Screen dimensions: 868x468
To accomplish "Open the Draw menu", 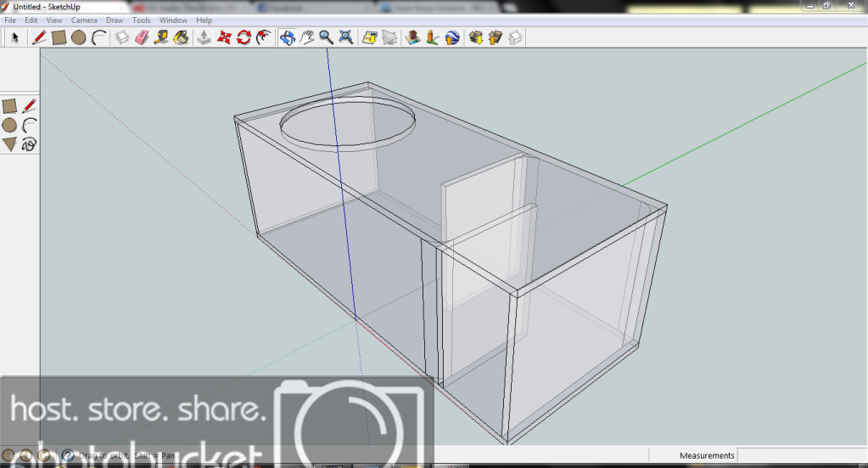I will tap(115, 20).
